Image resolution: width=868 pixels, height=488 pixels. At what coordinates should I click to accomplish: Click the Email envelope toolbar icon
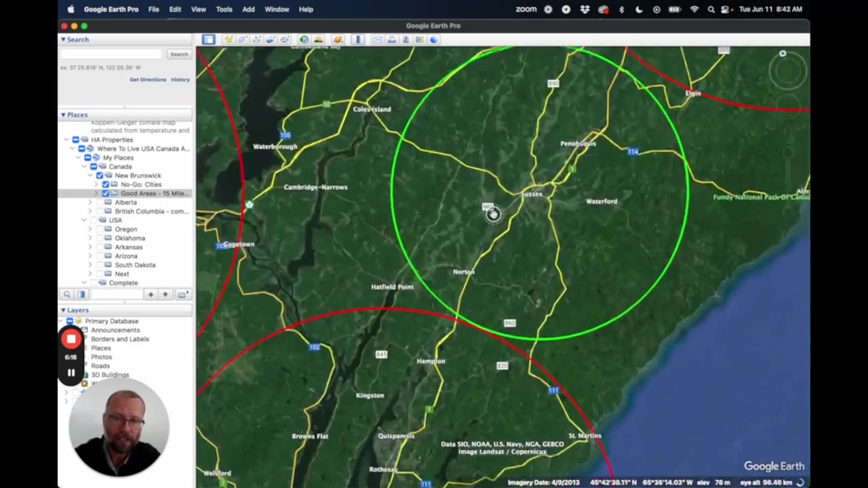point(378,39)
